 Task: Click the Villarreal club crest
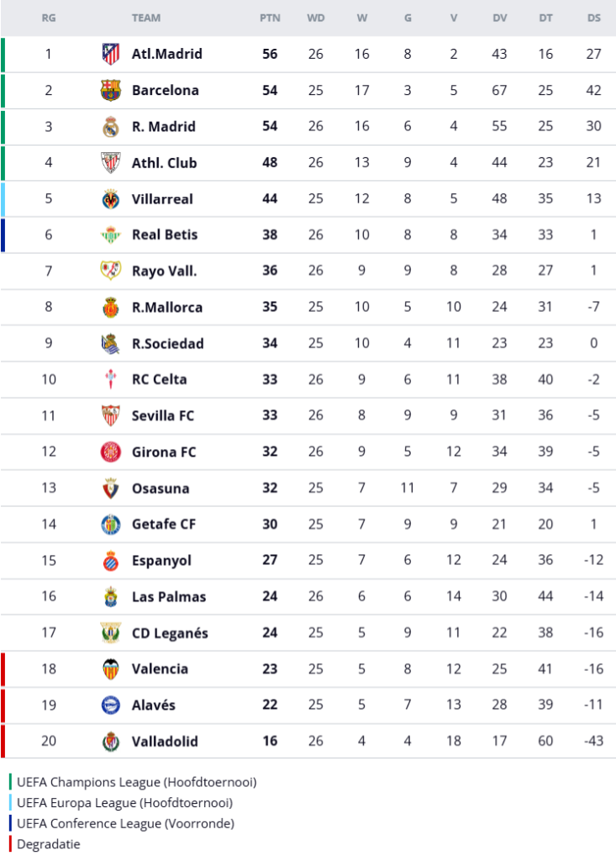111,198
